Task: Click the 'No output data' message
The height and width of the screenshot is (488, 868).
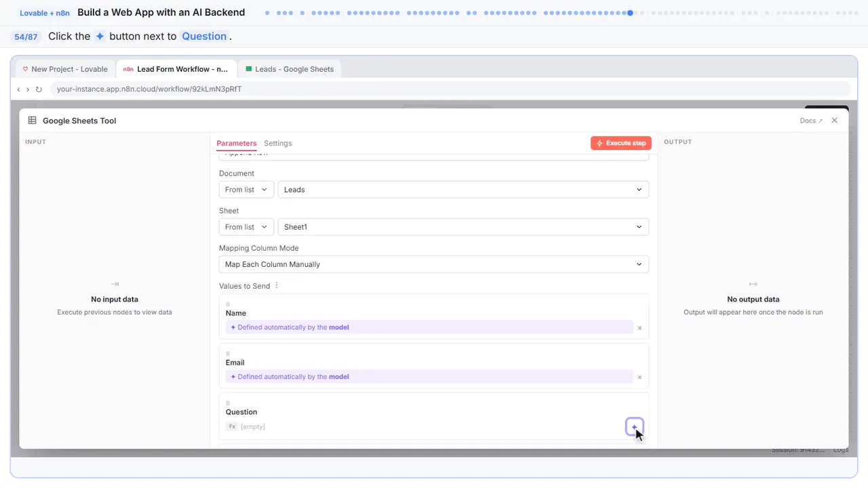Action: 753,299
